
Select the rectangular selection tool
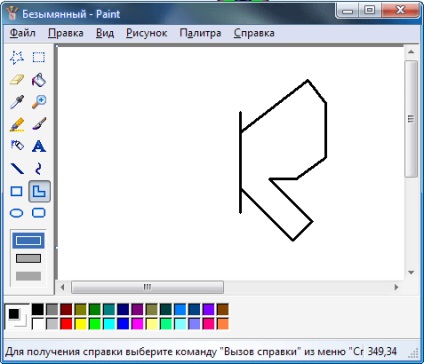(39, 57)
